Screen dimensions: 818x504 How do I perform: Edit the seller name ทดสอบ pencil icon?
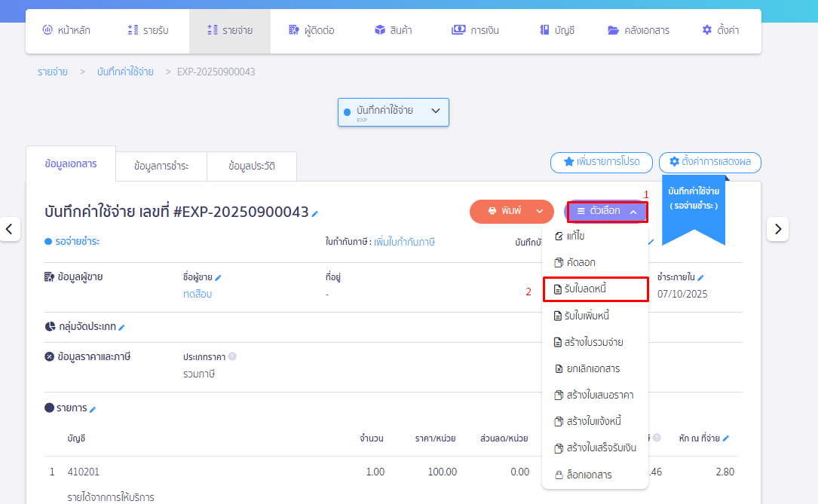[219, 276]
